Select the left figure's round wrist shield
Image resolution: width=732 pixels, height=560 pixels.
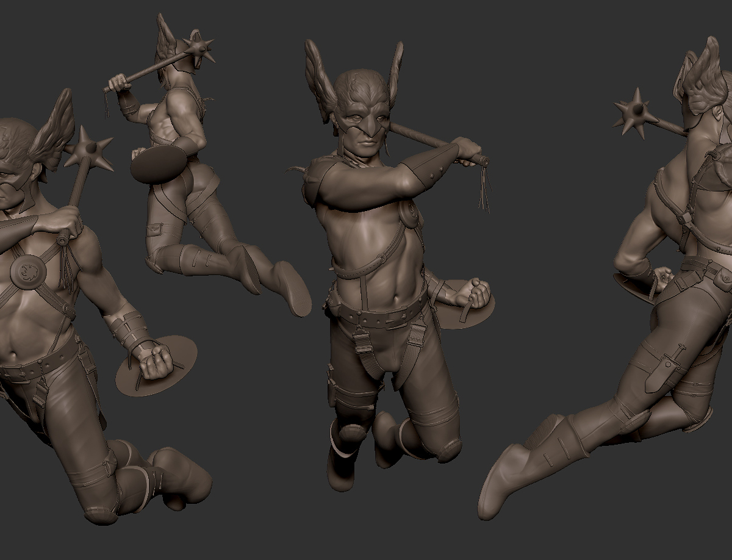(x=157, y=365)
